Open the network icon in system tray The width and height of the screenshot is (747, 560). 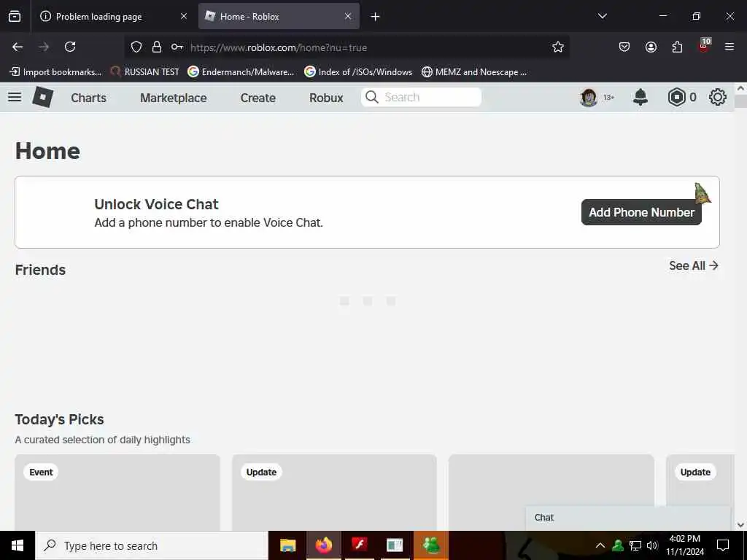635,545
